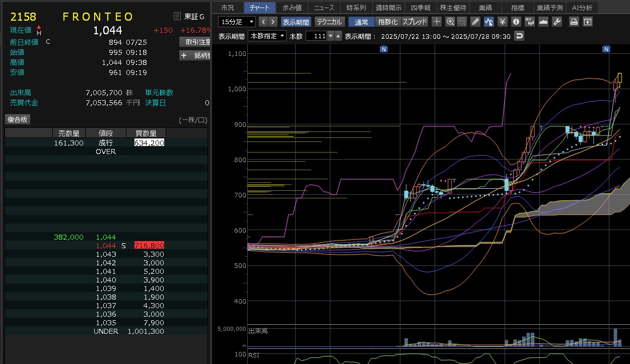Click the area chart style icon
The image size is (630, 364).
[543, 22]
